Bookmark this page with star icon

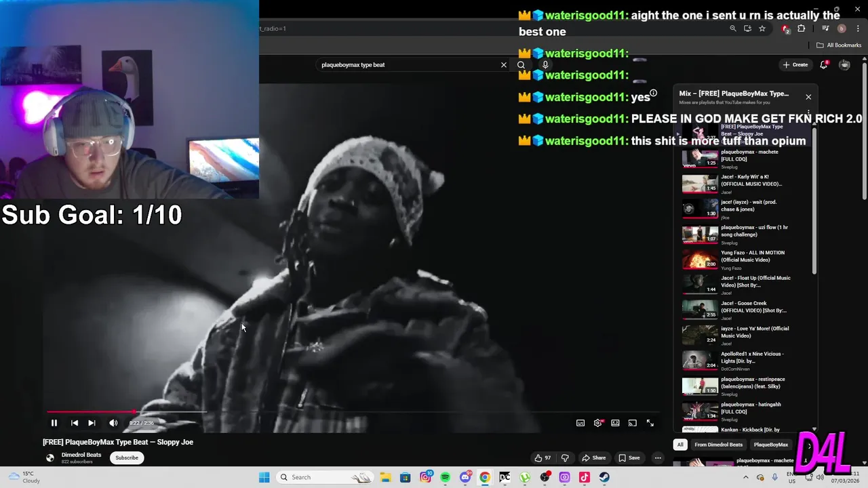tap(762, 28)
